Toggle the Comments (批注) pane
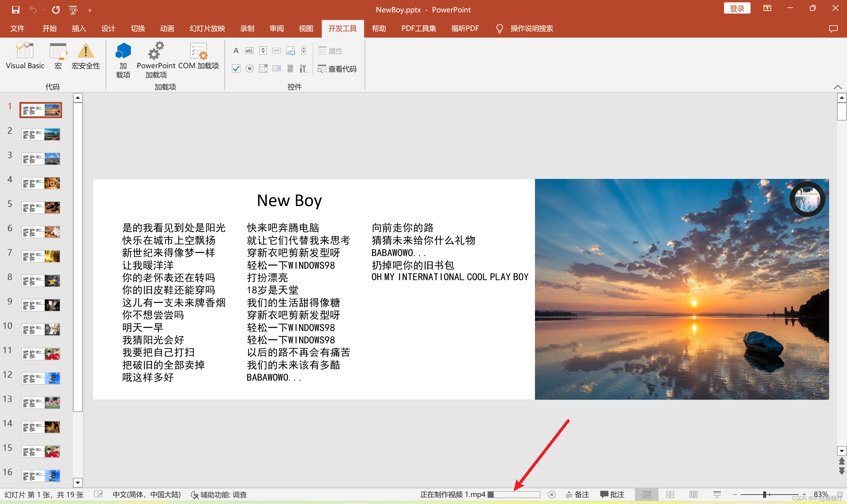Screen dimensions: 847x504 click(x=612, y=495)
